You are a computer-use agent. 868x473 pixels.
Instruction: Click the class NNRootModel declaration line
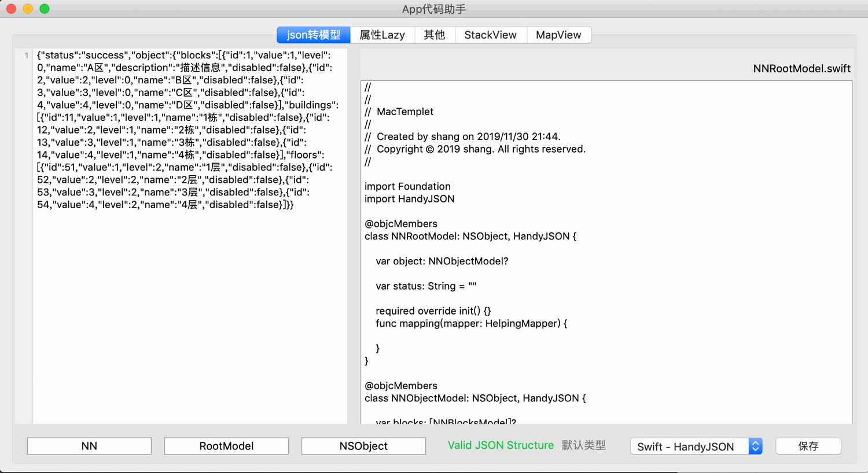click(x=470, y=236)
